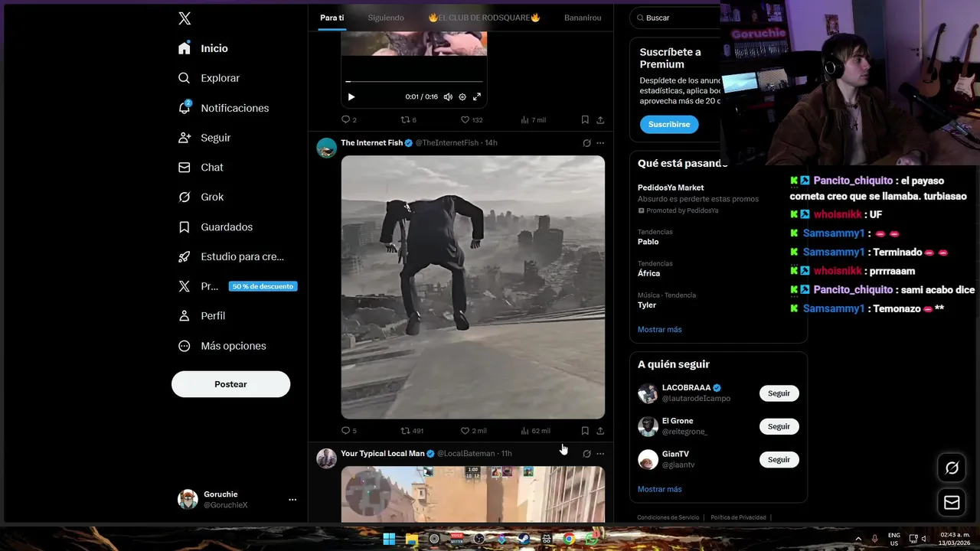The height and width of the screenshot is (551, 980).
Task: Click Mostrar más under trends
Action: pos(659,330)
